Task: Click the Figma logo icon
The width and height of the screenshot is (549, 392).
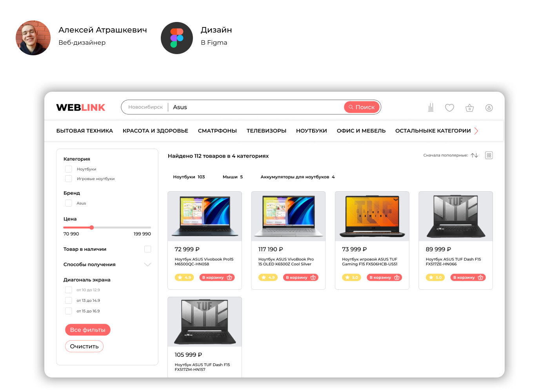Action: [177, 38]
